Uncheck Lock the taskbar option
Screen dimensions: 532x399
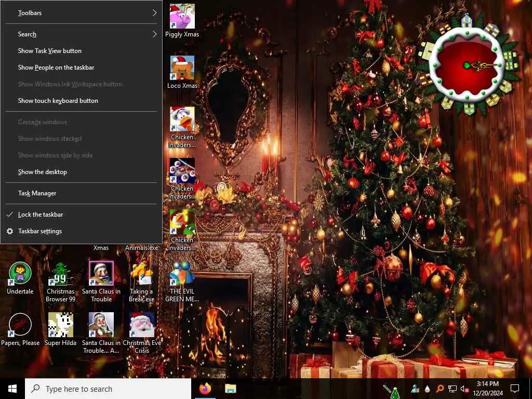pos(82,215)
